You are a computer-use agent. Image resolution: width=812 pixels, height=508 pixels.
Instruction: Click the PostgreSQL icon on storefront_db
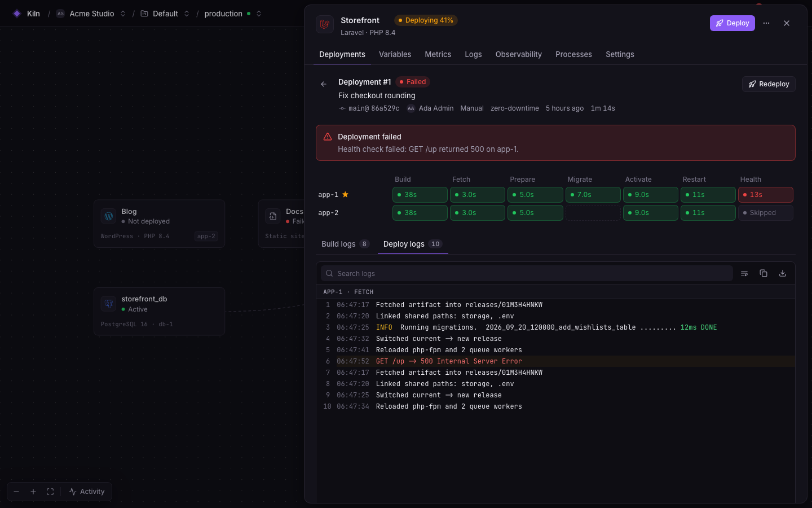point(108,304)
